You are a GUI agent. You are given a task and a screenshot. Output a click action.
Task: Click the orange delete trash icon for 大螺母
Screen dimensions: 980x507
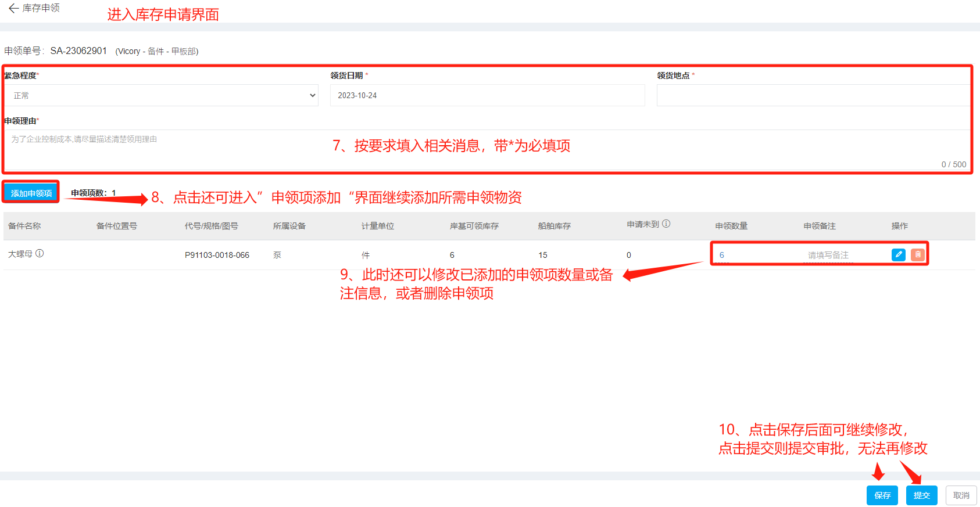(918, 254)
